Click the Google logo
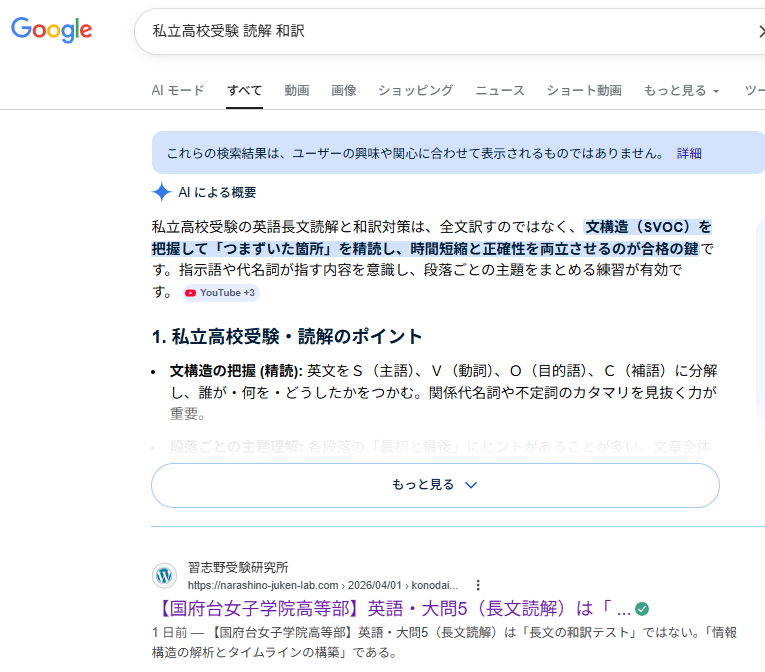 point(51,30)
